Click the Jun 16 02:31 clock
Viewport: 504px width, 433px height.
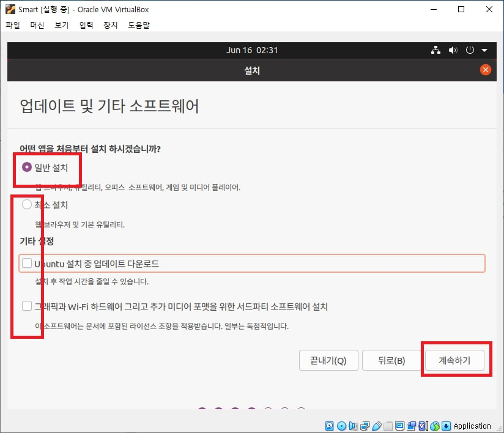pos(252,50)
